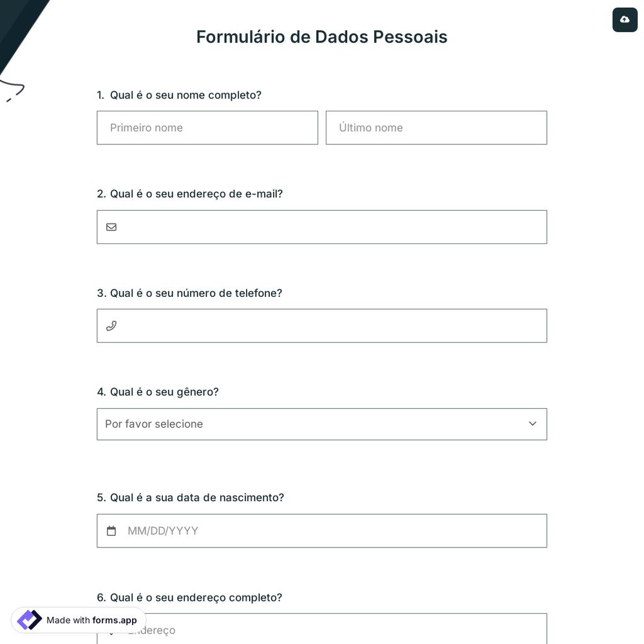
Task: Click the location pin icon in the address field
Action: tap(111, 630)
